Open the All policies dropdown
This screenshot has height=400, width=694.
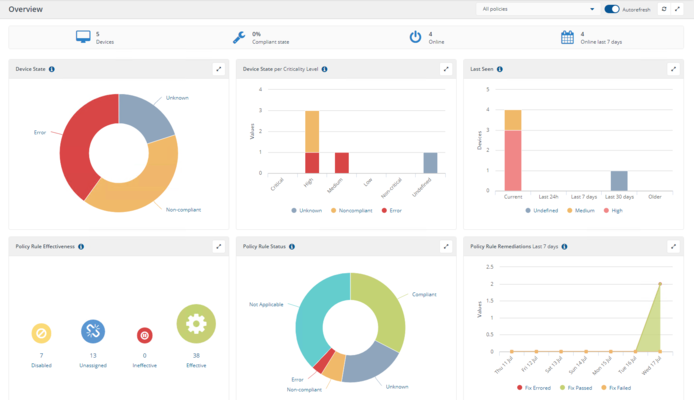coord(537,9)
